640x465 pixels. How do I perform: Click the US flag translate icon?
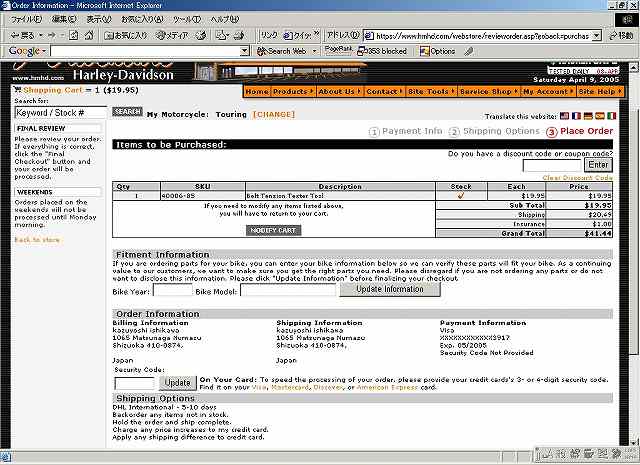(x=564, y=116)
